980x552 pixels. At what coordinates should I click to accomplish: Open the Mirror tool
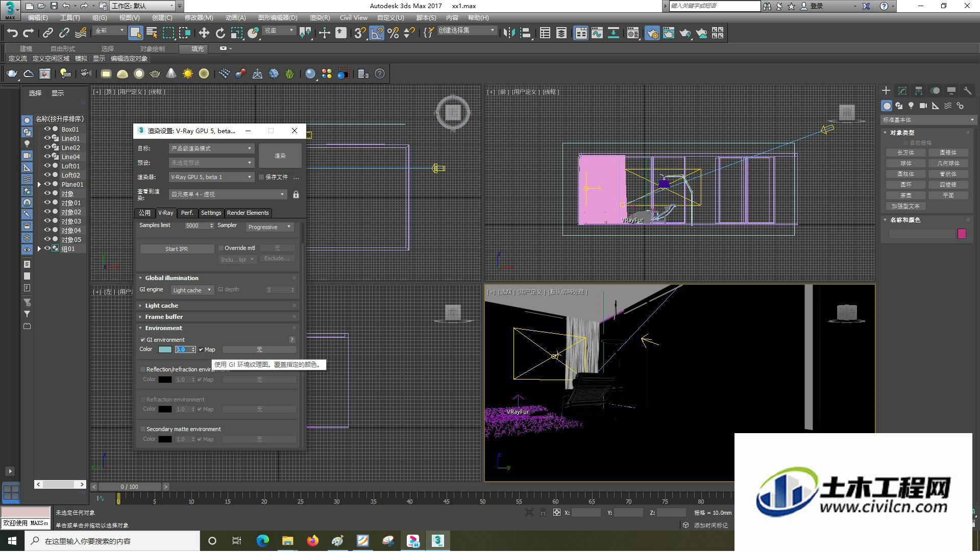point(509,33)
